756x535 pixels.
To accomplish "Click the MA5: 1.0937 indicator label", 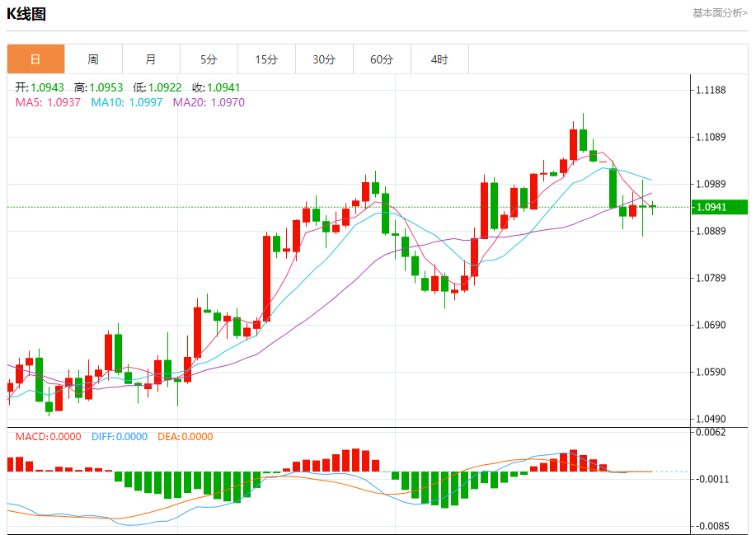I will (48, 102).
